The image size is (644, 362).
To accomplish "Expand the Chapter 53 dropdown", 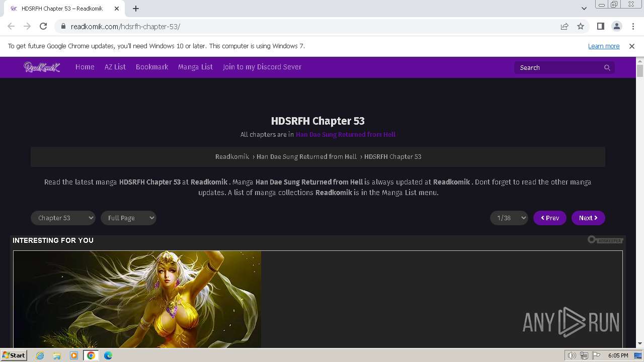I will coord(63,218).
